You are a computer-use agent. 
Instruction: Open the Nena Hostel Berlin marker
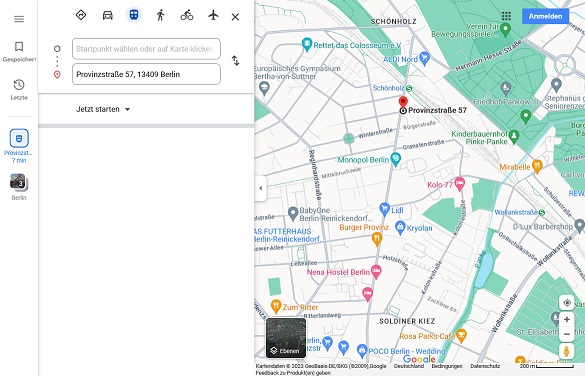coord(376,271)
